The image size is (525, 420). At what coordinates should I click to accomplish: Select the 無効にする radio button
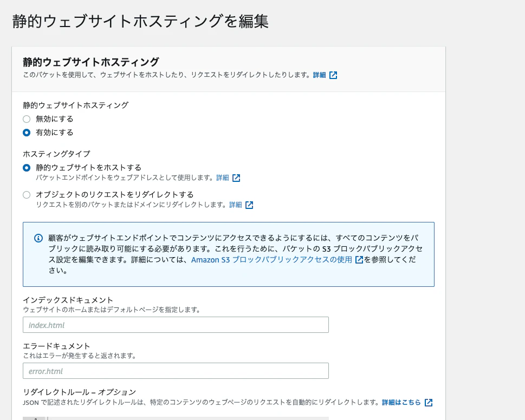pyautogui.click(x=27, y=119)
